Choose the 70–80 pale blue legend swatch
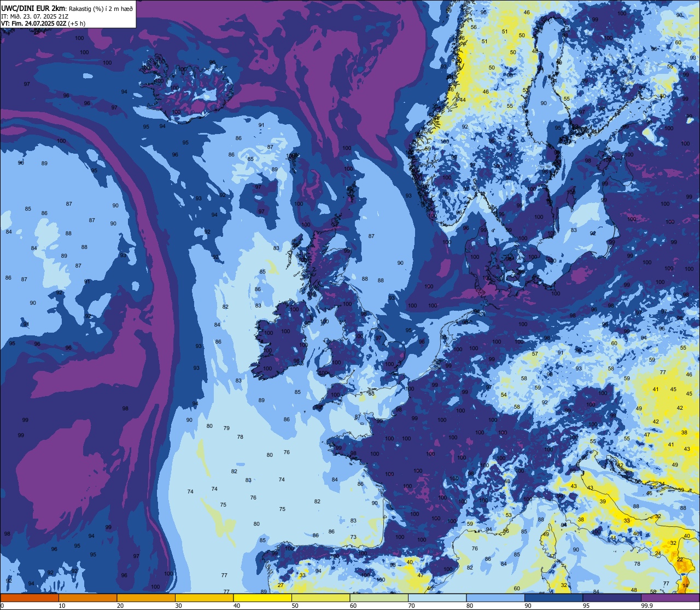The image size is (700, 610). [437, 597]
